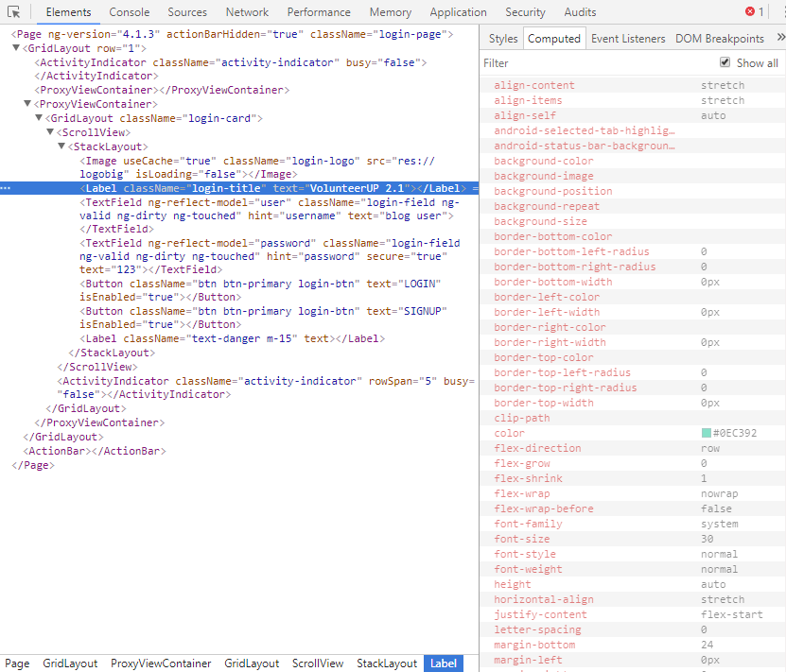The height and width of the screenshot is (672, 786).
Task: Switch to the Console tab
Action: click(x=129, y=12)
